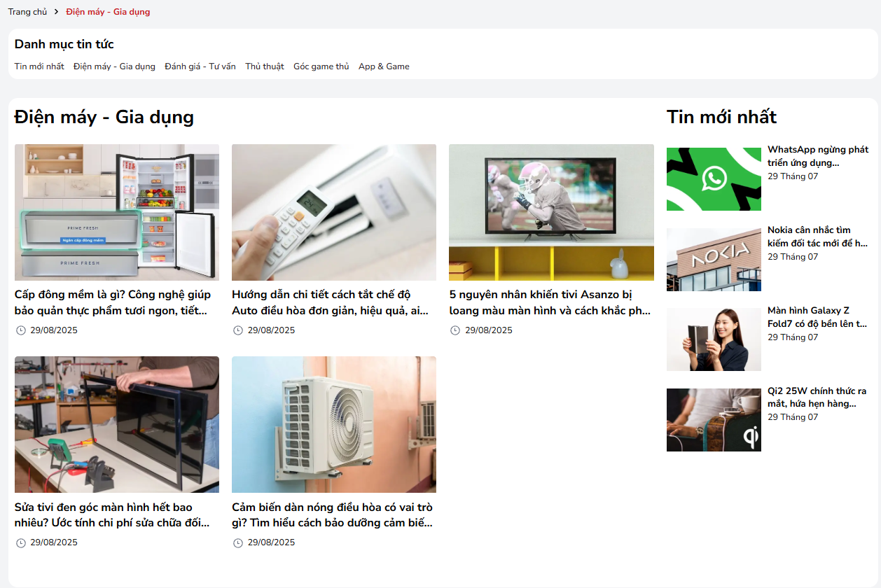Click the Trang chủ breadcrumb link
The width and height of the screenshot is (881, 588).
27,12
